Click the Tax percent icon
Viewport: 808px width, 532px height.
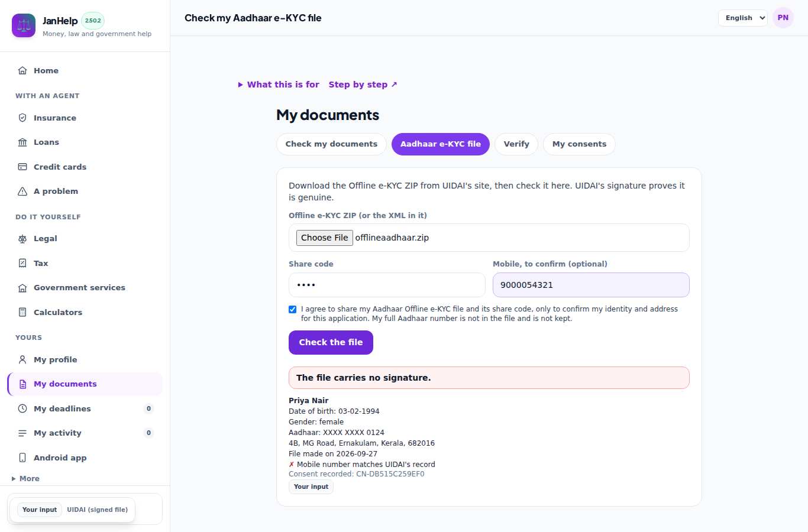tap(22, 263)
